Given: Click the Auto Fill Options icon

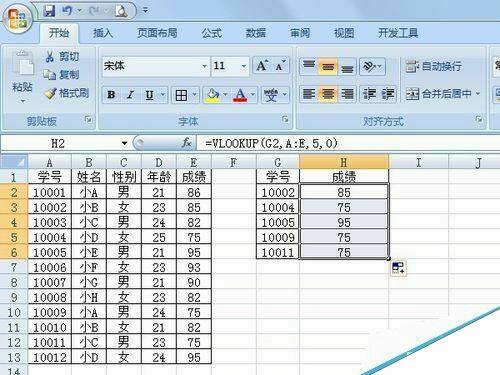Looking at the screenshot, I should [398, 268].
